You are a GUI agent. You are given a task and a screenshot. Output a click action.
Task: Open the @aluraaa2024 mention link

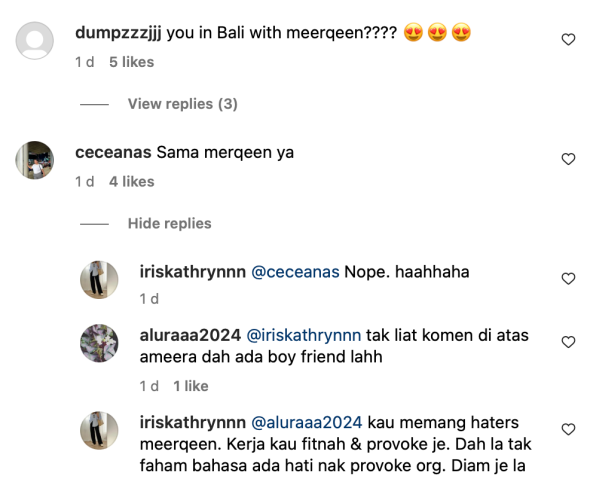[x=307, y=423]
